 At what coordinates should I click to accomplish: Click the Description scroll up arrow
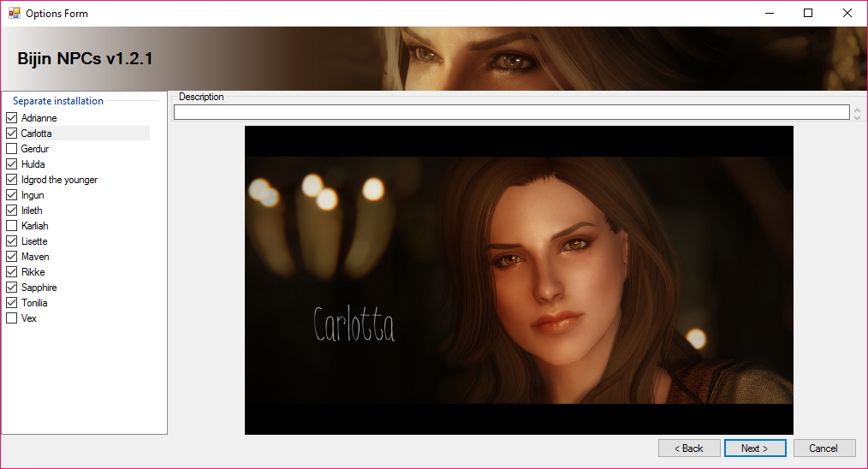[x=857, y=109]
